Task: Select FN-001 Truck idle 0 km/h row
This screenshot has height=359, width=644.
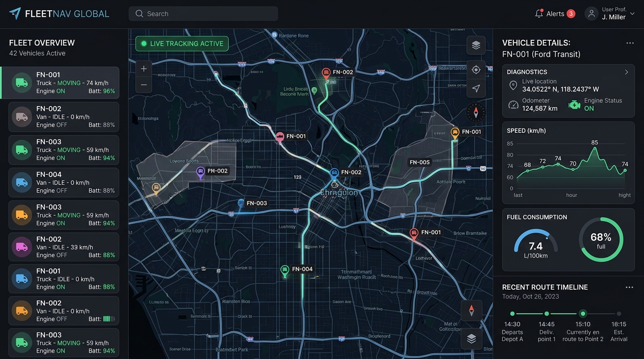Action: [64, 279]
